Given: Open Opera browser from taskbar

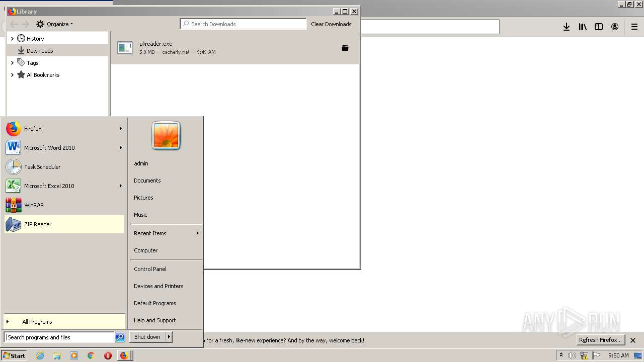Looking at the screenshot, I should click(108, 355).
